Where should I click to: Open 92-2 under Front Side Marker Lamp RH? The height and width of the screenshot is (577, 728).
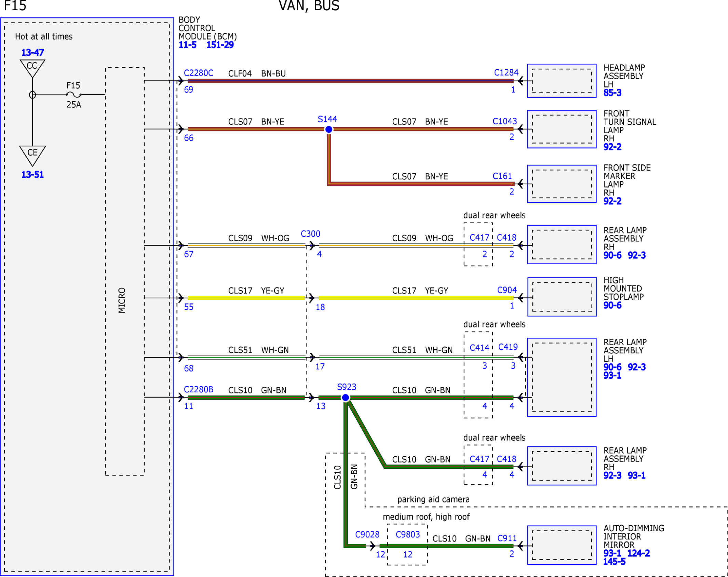[612, 201]
